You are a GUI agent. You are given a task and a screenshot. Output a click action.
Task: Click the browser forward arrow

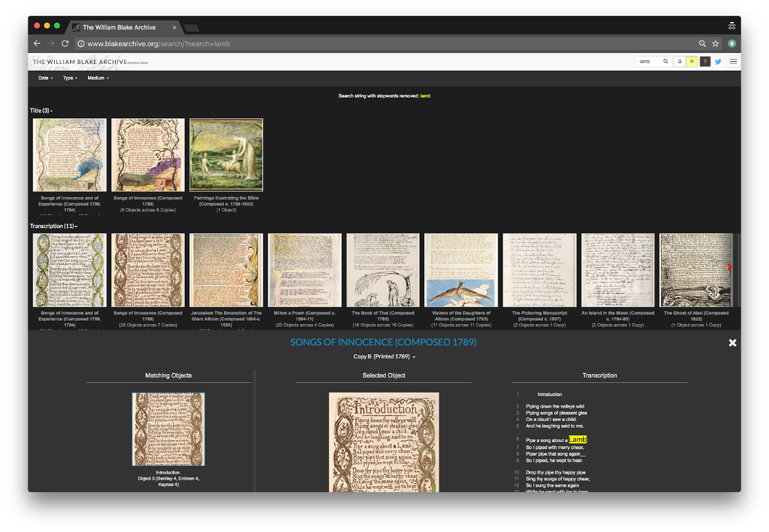click(x=51, y=44)
